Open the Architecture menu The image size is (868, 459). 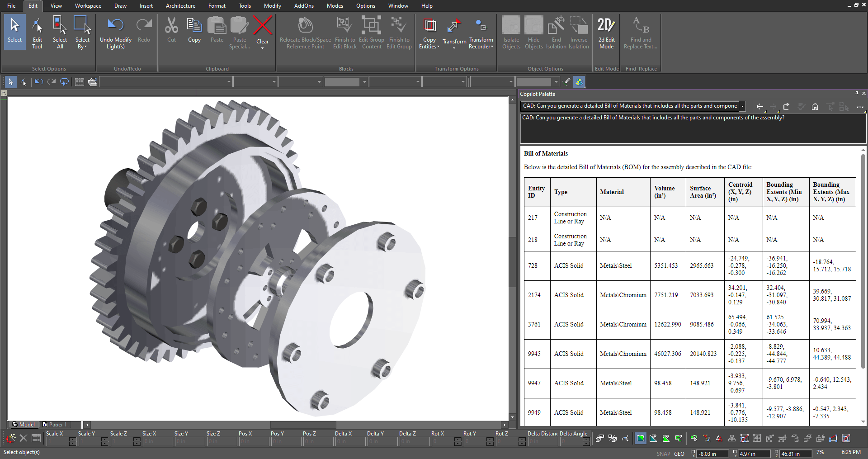[180, 6]
